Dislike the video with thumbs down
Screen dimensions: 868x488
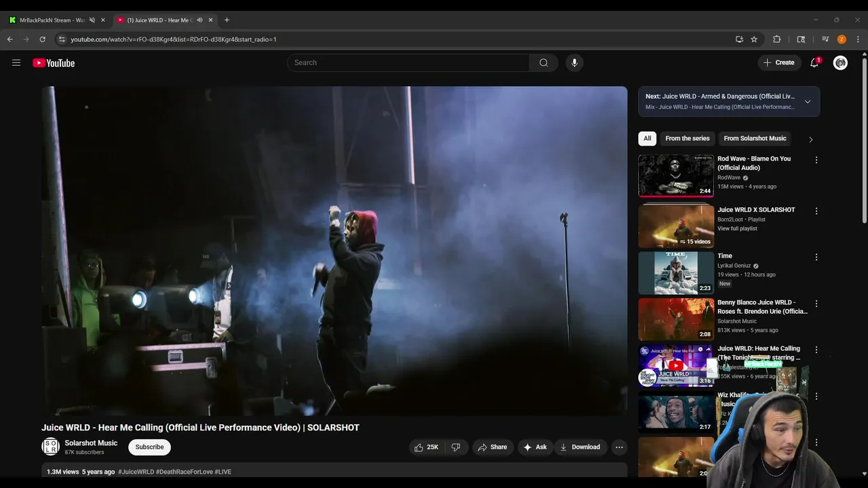pos(456,447)
